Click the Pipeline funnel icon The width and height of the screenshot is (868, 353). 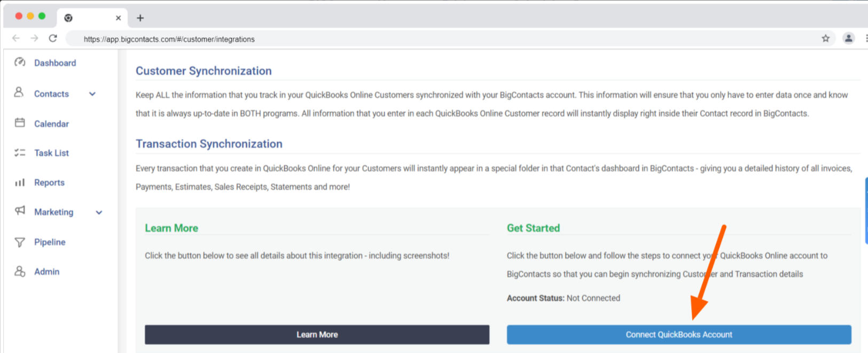[20, 242]
